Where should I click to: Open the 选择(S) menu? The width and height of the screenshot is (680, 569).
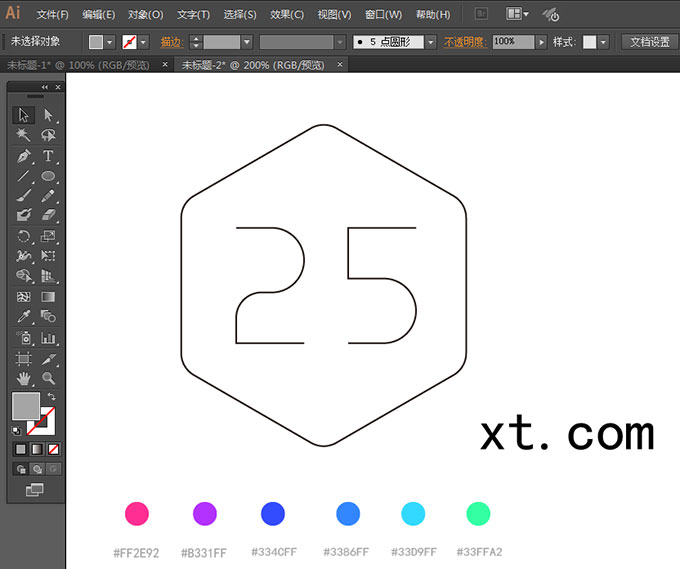[240, 15]
